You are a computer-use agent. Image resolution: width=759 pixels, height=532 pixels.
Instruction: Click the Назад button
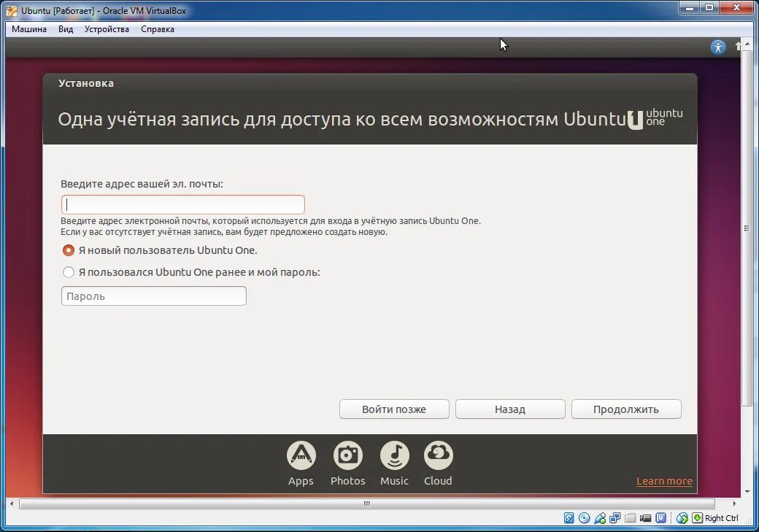click(510, 409)
